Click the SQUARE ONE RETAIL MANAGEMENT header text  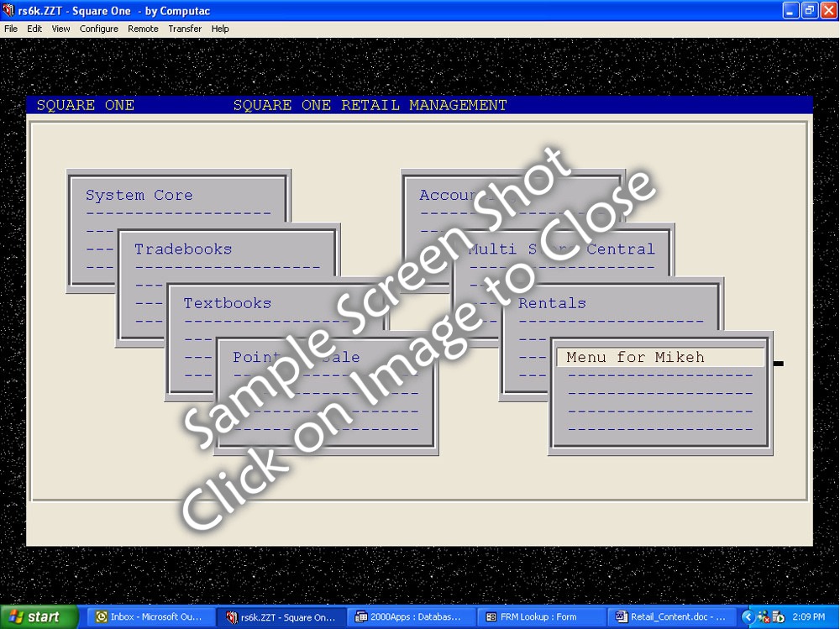click(370, 105)
